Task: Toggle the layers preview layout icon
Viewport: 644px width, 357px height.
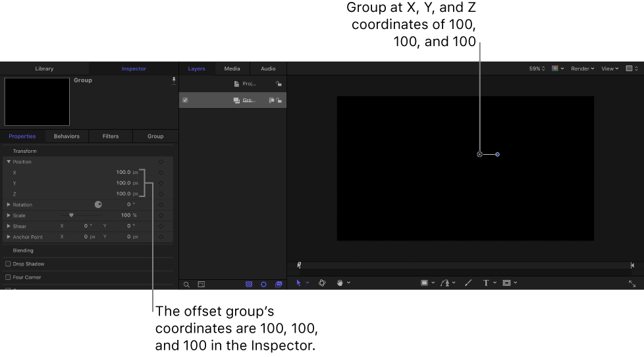Action: tap(201, 285)
